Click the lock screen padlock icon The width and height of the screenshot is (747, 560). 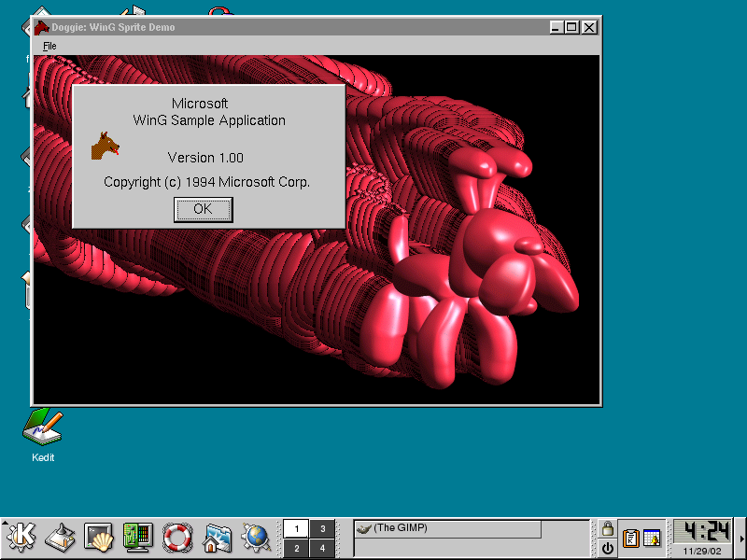pos(607,528)
